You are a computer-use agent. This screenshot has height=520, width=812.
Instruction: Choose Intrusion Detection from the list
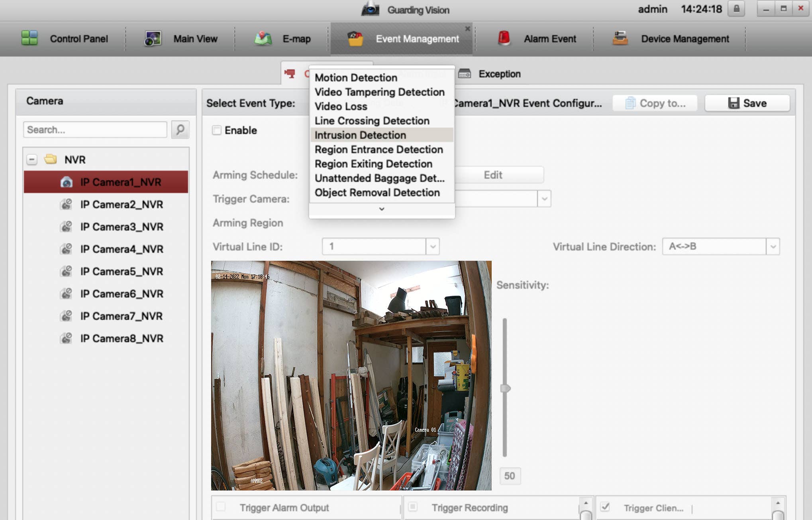(x=360, y=135)
